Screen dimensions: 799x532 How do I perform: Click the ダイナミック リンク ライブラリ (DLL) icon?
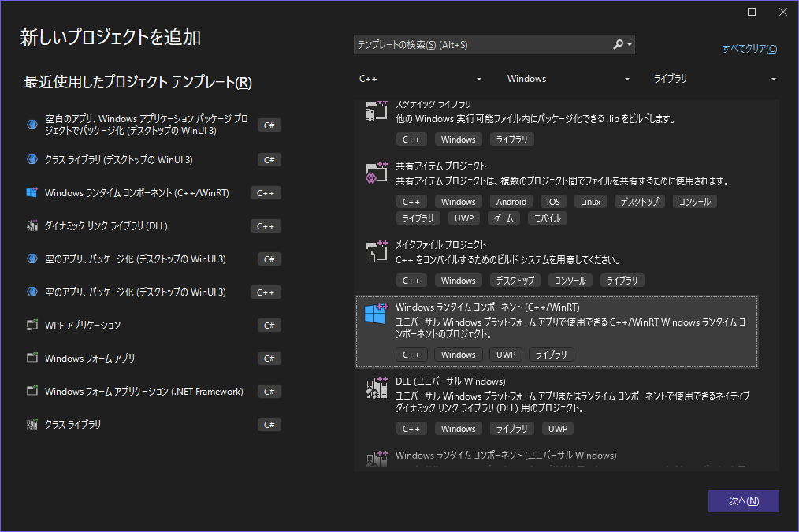click(32, 225)
